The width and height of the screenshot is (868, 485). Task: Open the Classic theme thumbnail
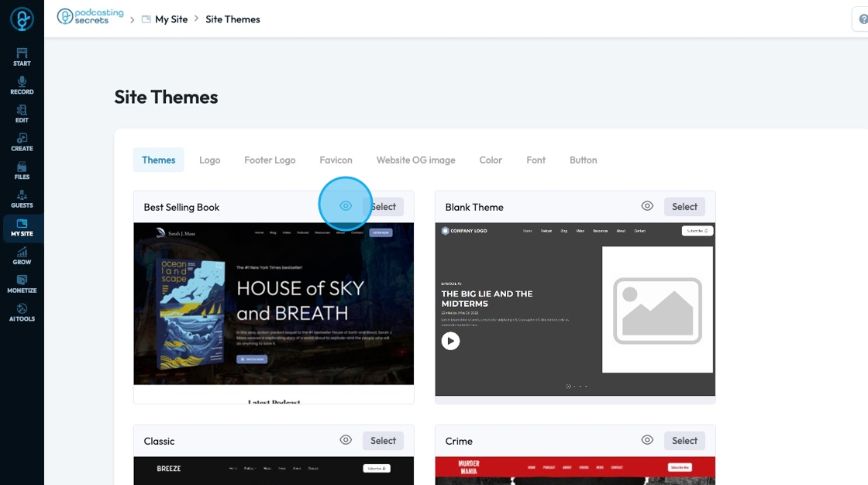274,470
